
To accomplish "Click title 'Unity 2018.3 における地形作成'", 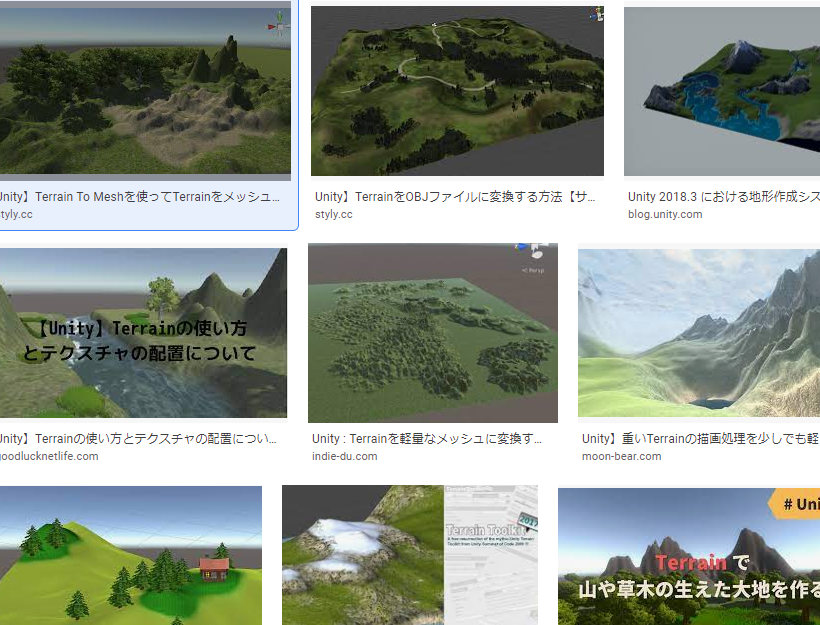I will pyautogui.click(x=724, y=197).
